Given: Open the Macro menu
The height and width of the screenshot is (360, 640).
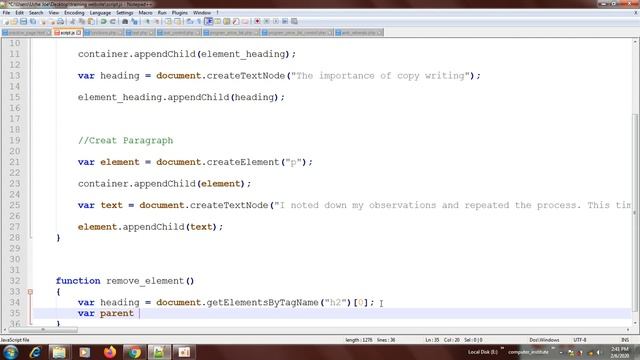Looking at the screenshot, I should click(x=145, y=13).
